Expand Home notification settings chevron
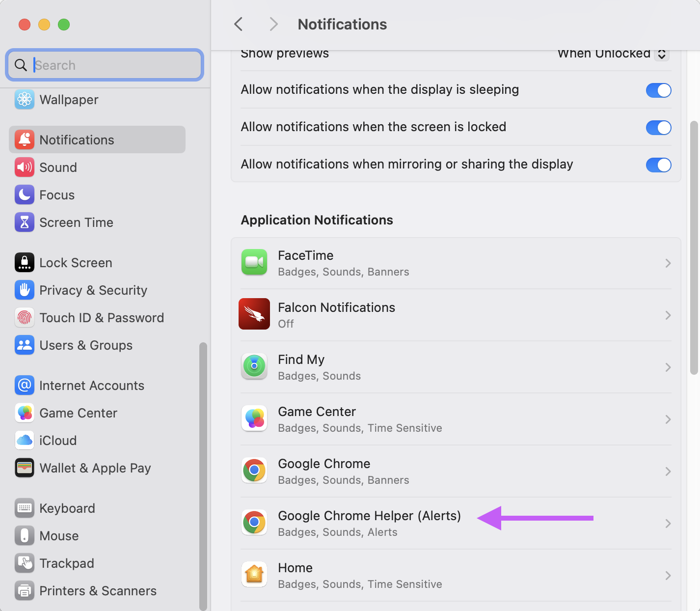700x611 pixels. coord(668,576)
